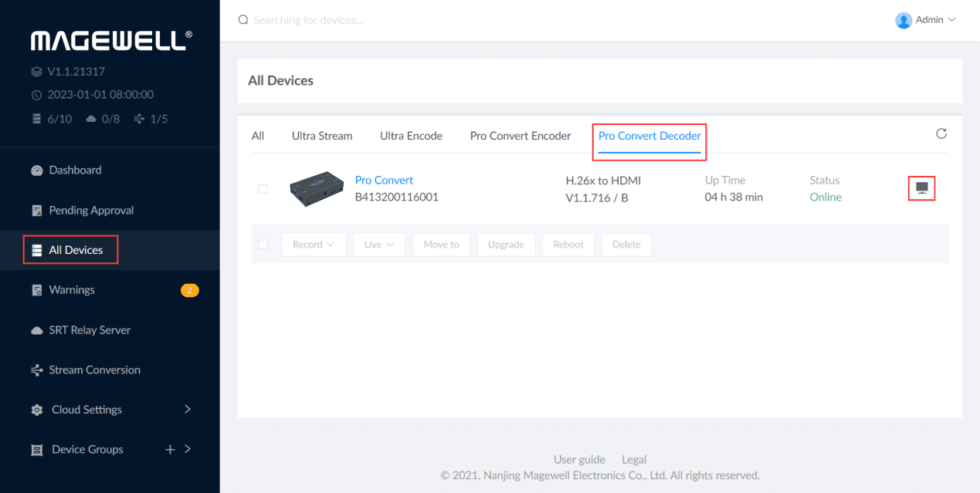Image resolution: width=980 pixels, height=493 pixels.
Task: Switch to the Pro Convert Encoder tab
Action: 520,136
